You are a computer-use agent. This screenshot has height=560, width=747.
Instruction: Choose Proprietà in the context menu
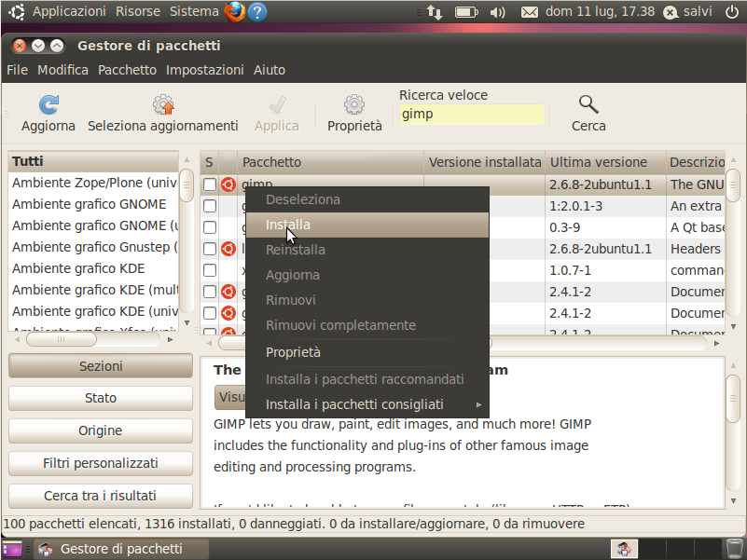click(x=367, y=352)
